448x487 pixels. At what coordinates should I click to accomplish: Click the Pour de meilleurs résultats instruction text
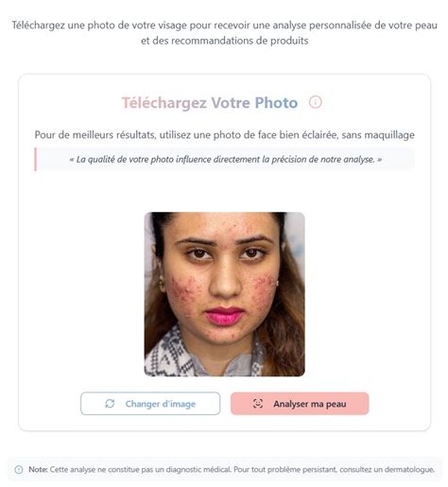coord(224,135)
